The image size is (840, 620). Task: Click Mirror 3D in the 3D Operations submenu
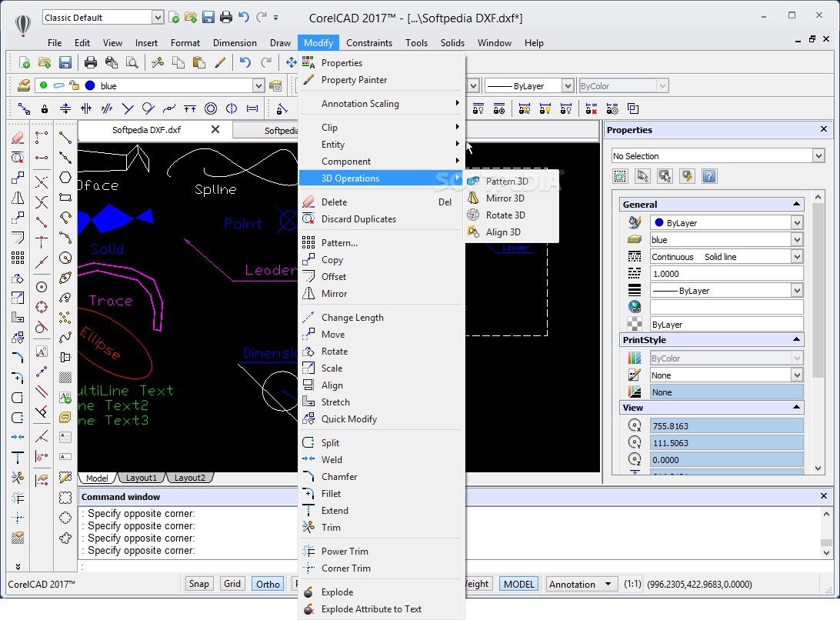coord(512,198)
